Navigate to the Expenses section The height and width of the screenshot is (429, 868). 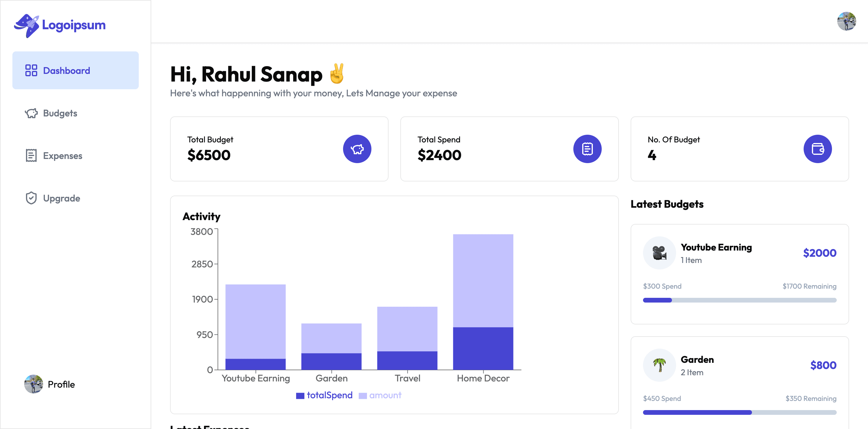coord(62,155)
